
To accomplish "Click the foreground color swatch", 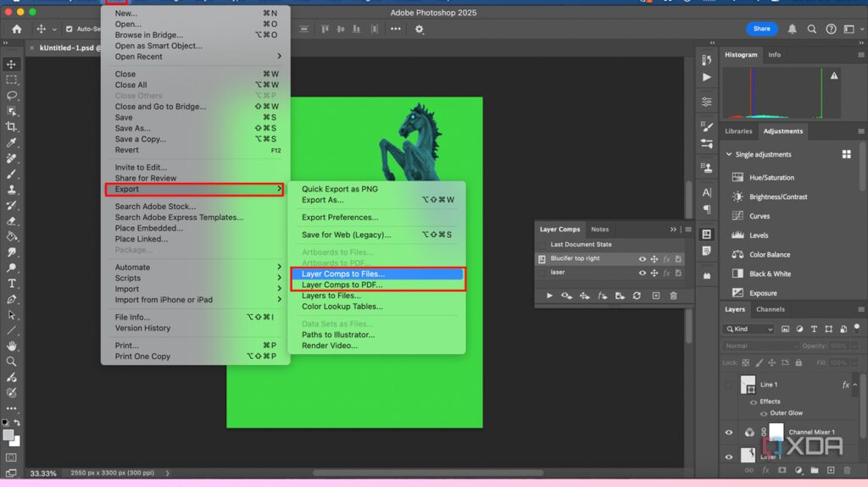I will coord(8,435).
